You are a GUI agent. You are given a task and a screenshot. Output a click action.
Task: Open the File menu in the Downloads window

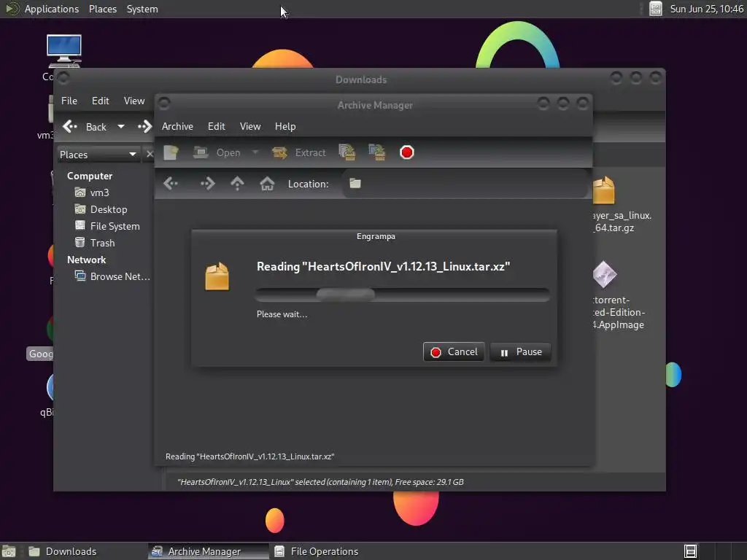[x=69, y=101]
